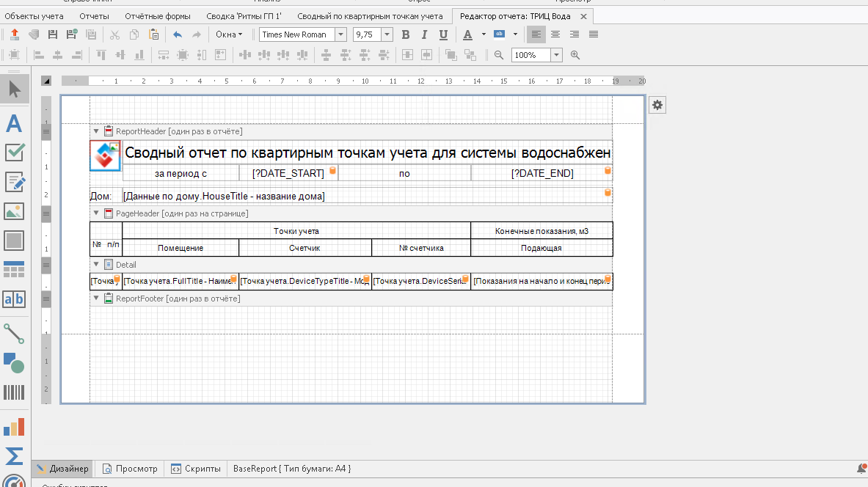Select the Chart tool in toolbox
The height and width of the screenshot is (487, 868).
[x=15, y=428]
